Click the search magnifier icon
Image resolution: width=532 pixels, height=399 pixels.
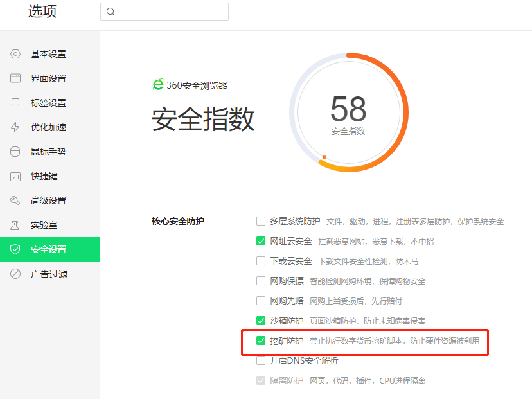(111, 12)
